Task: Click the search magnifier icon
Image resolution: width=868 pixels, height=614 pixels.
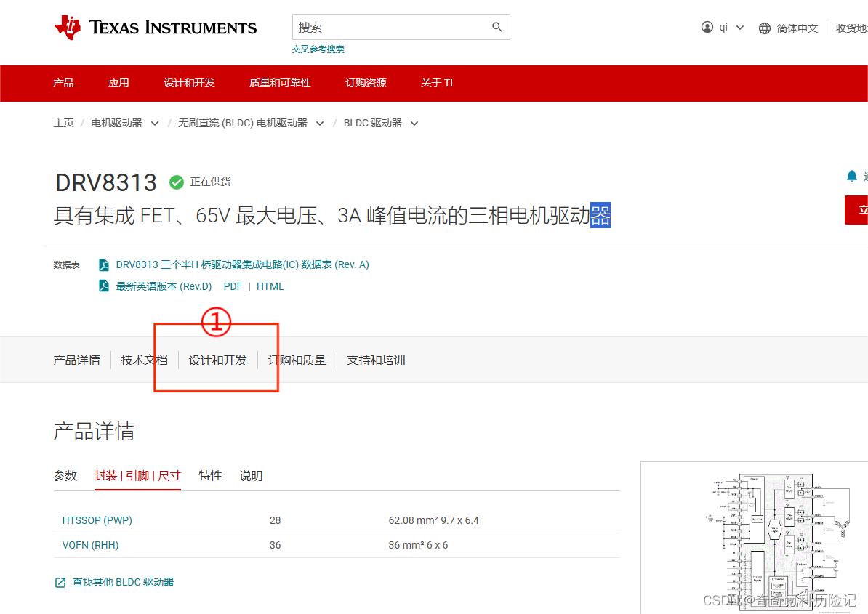Action: [x=497, y=27]
